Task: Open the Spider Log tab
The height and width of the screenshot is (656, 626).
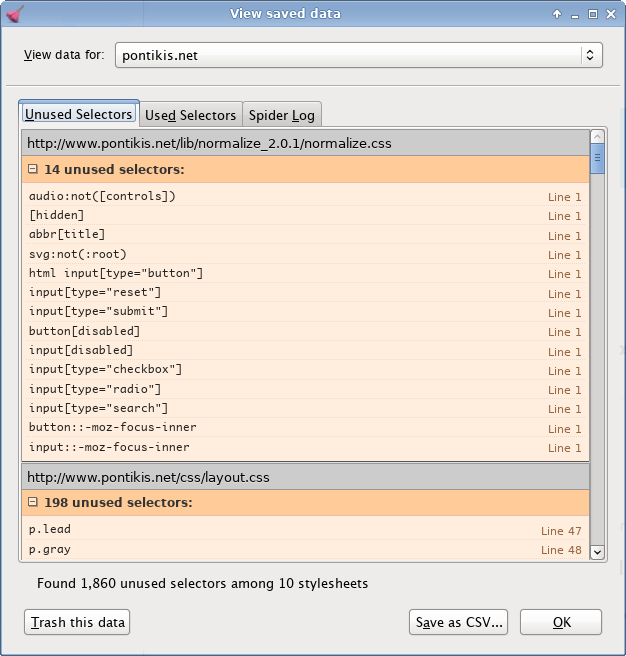Action: (282, 115)
